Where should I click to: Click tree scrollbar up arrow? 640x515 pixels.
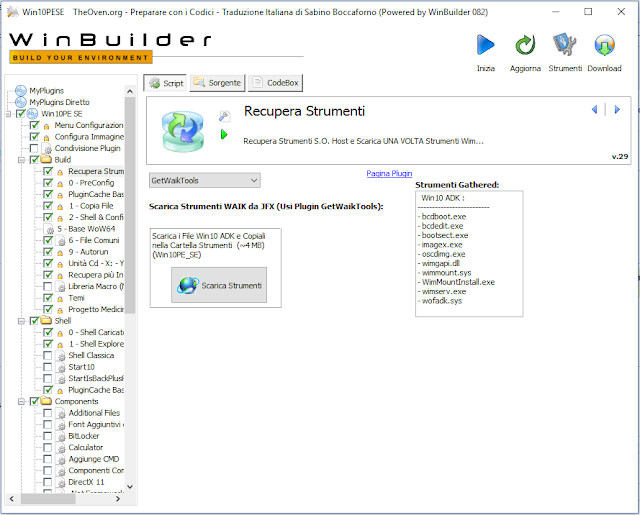pos(130,91)
